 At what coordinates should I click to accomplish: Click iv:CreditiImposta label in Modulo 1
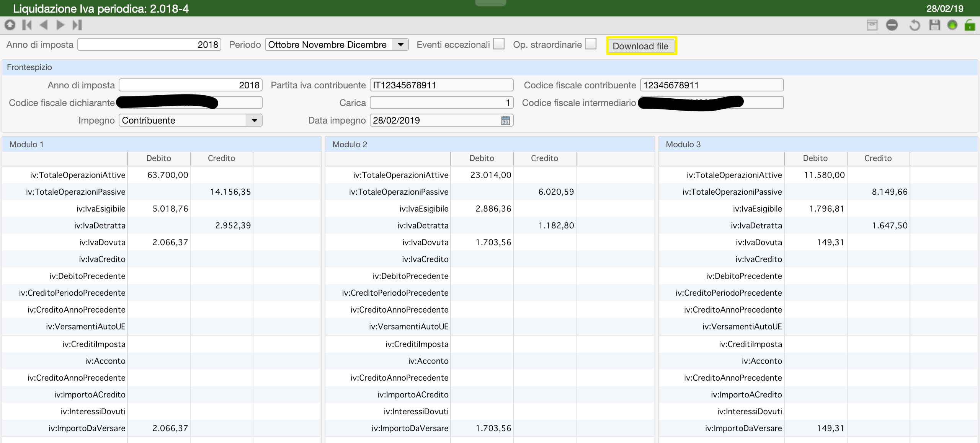pos(94,344)
